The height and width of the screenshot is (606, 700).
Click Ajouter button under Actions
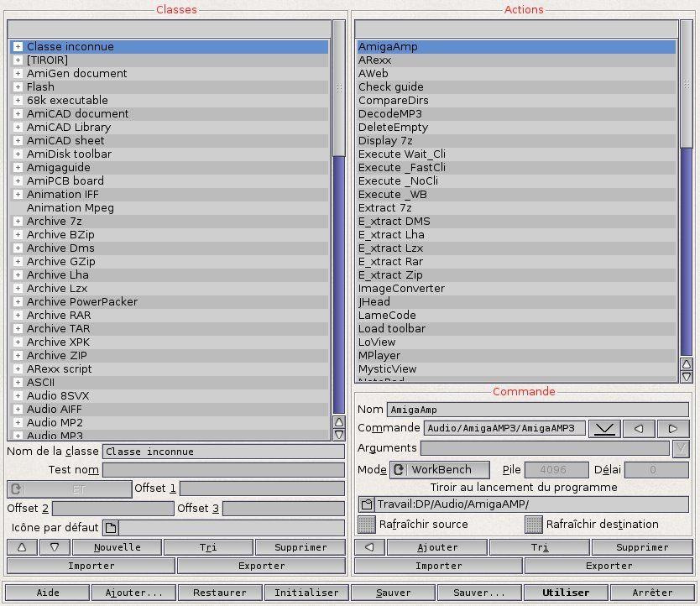437,547
